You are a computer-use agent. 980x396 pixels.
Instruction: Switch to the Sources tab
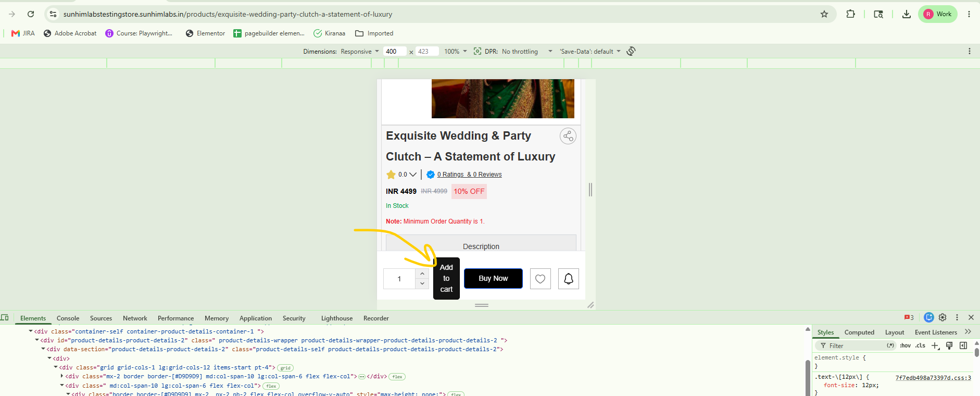click(101, 318)
